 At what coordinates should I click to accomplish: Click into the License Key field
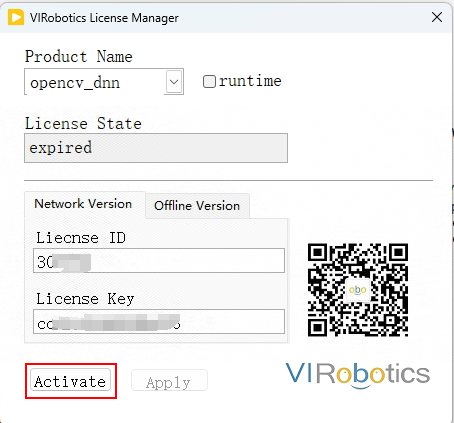[159, 322]
